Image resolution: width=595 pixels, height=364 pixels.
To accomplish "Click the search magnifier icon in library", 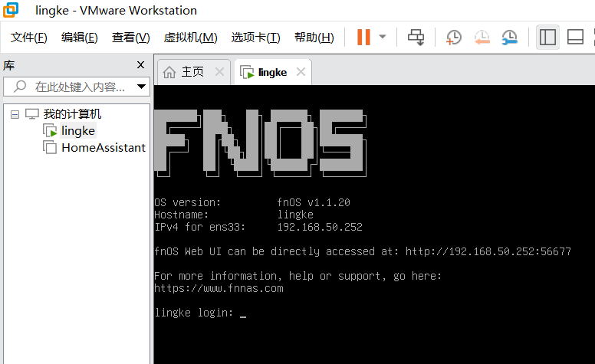I will pos(20,87).
